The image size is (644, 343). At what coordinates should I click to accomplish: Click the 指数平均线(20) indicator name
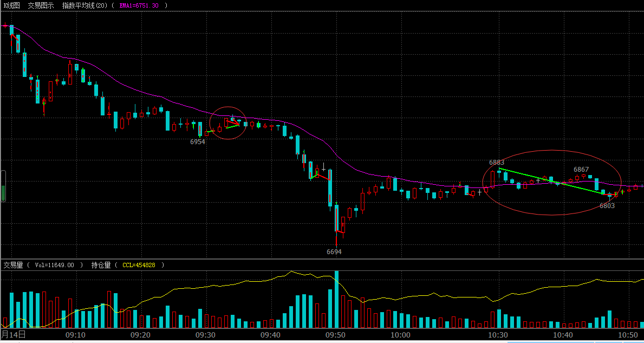pyautogui.click(x=86, y=5)
